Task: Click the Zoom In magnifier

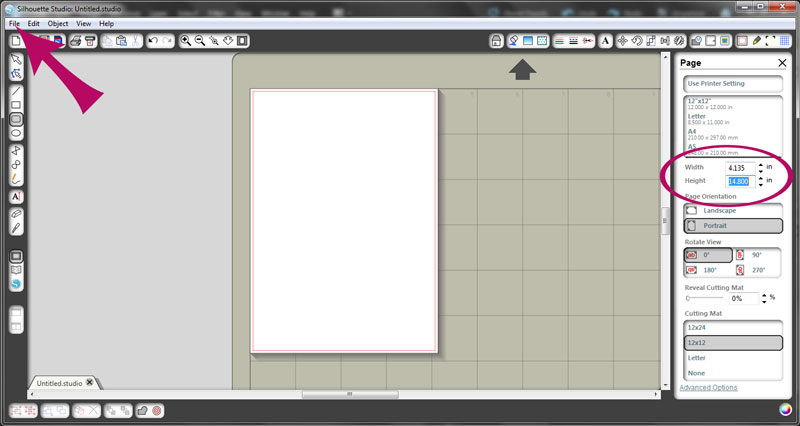Action: click(186, 41)
